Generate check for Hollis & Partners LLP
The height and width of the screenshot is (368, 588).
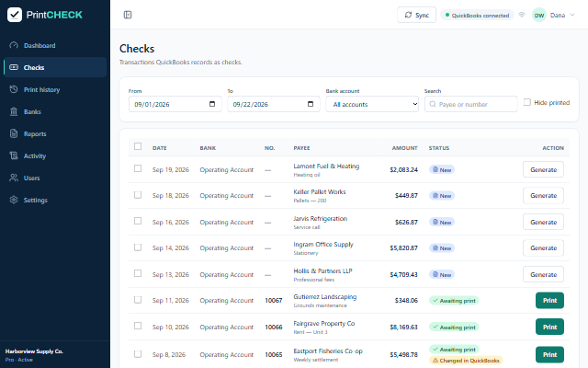coord(543,274)
